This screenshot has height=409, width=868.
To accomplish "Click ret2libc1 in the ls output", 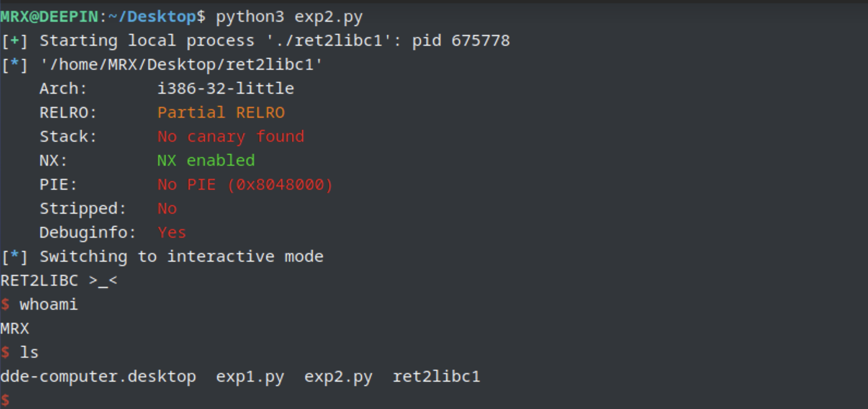I will [436, 376].
